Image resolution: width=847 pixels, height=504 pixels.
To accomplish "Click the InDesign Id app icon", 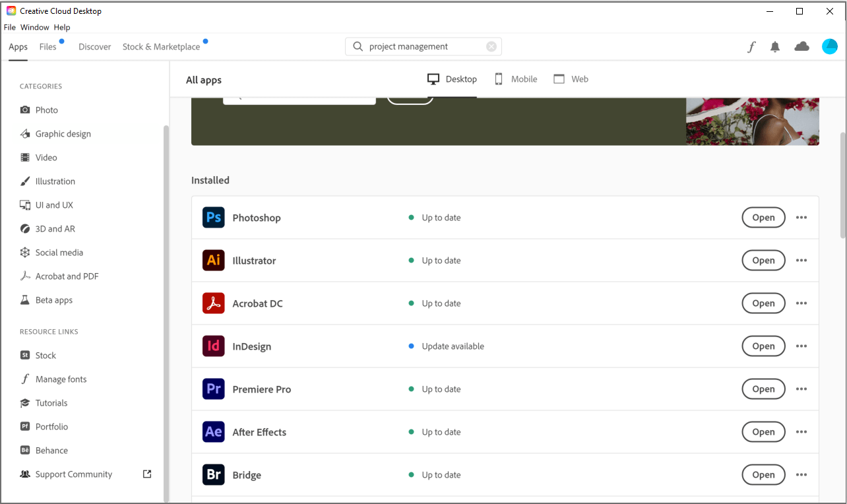I will [x=213, y=346].
